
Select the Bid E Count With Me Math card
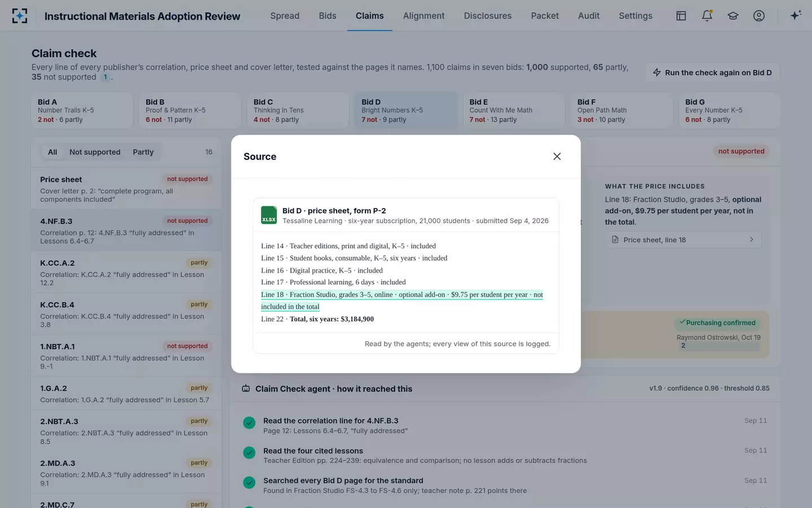513,111
